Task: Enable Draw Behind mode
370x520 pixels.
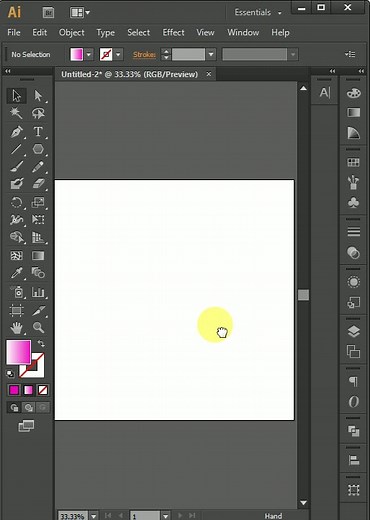Action: 28,407
